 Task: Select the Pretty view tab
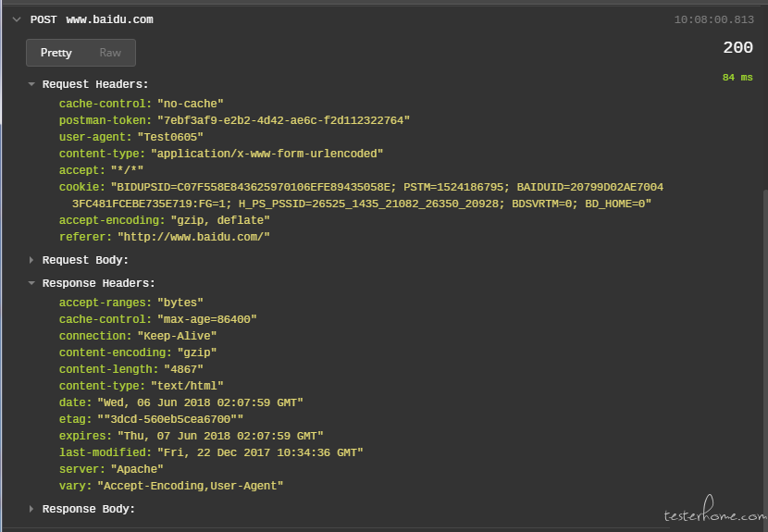(x=56, y=53)
